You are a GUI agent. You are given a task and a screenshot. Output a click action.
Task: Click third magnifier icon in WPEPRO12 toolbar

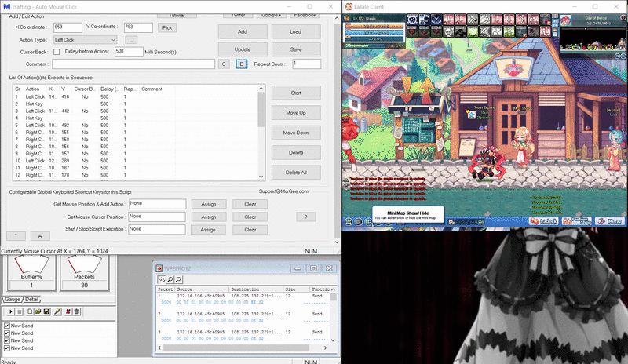pos(179,279)
